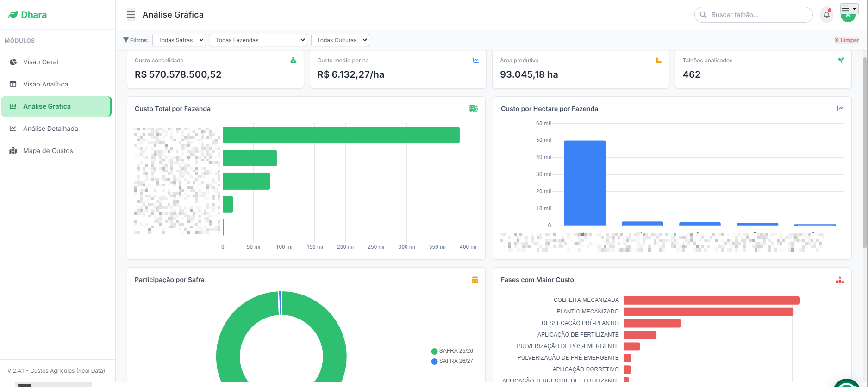
Task: Click the money bag icon in Custo consolidado
Action: pyautogui.click(x=293, y=61)
